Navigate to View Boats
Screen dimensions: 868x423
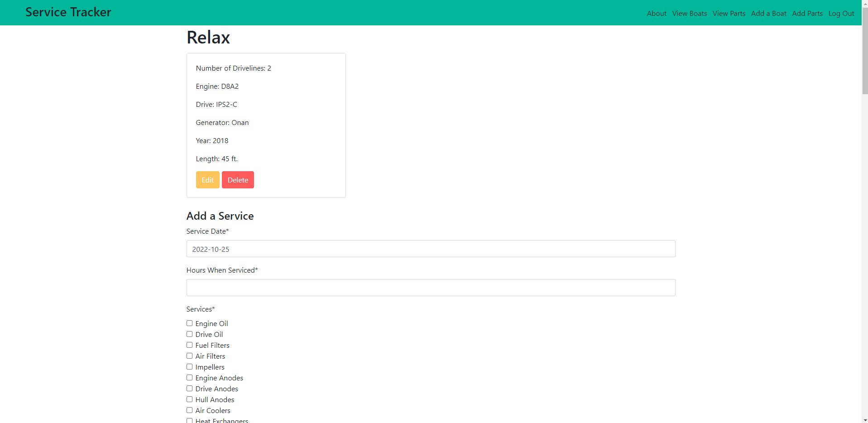(x=689, y=13)
